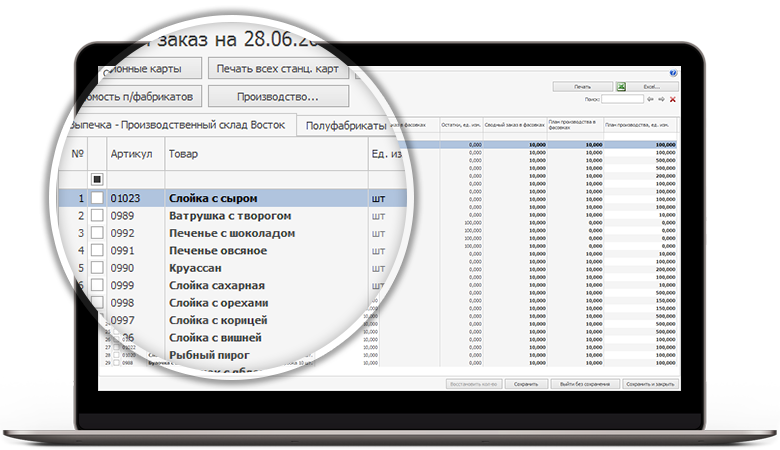The width and height of the screenshot is (780, 450).
Task: Select the checkbox next to Печенье овсяное
Action: (97, 250)
